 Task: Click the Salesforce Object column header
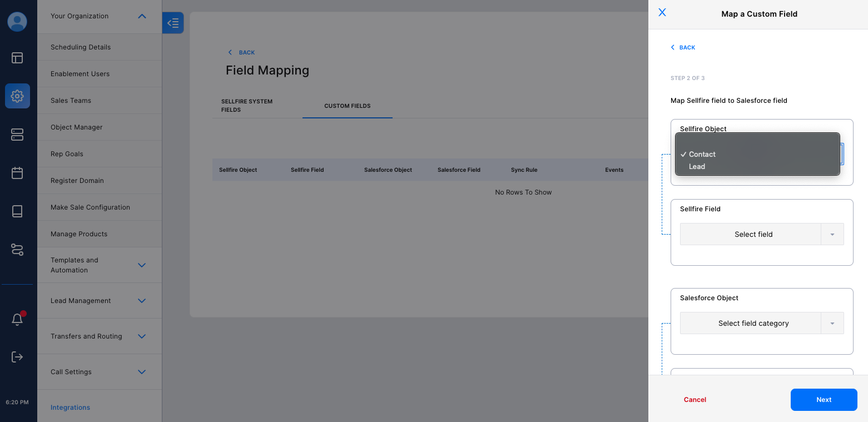pyautogui.click(x=388, y=170)
